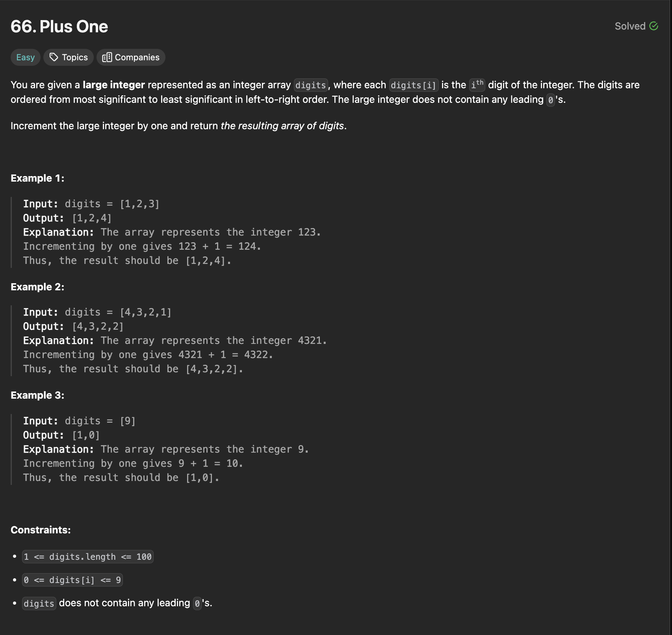Click the '0 <= digits[i] <= 9' constraint
This screenshot has width=672, height=635.
point(72,580)
